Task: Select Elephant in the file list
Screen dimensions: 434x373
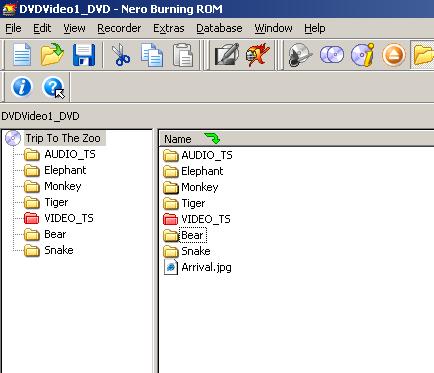Action: [x=202, y=171]
